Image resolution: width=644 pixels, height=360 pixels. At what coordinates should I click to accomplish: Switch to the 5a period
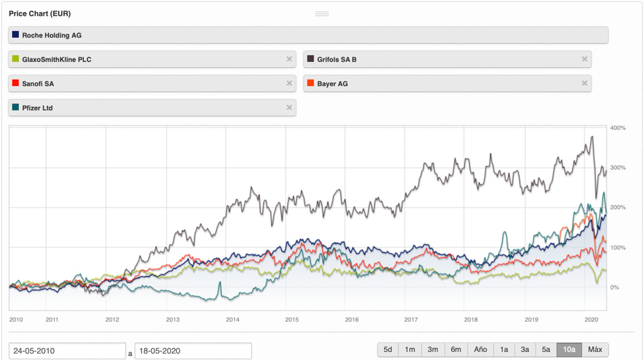click(546, 350)
